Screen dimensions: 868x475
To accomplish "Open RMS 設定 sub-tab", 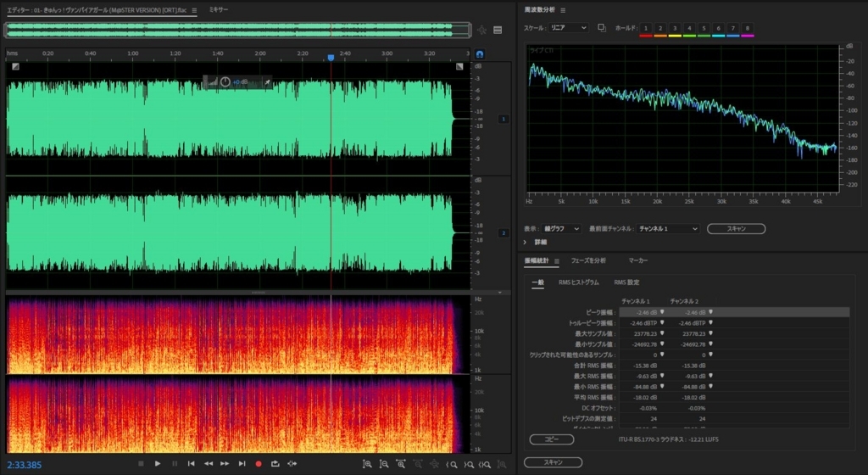I will tap(626, 282).
